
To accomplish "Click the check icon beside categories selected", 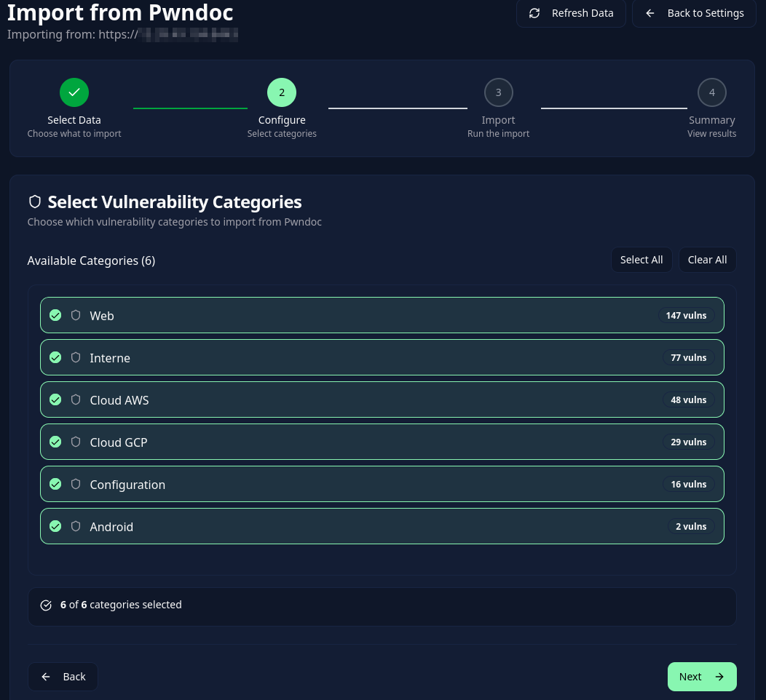I will coord(46,605).
